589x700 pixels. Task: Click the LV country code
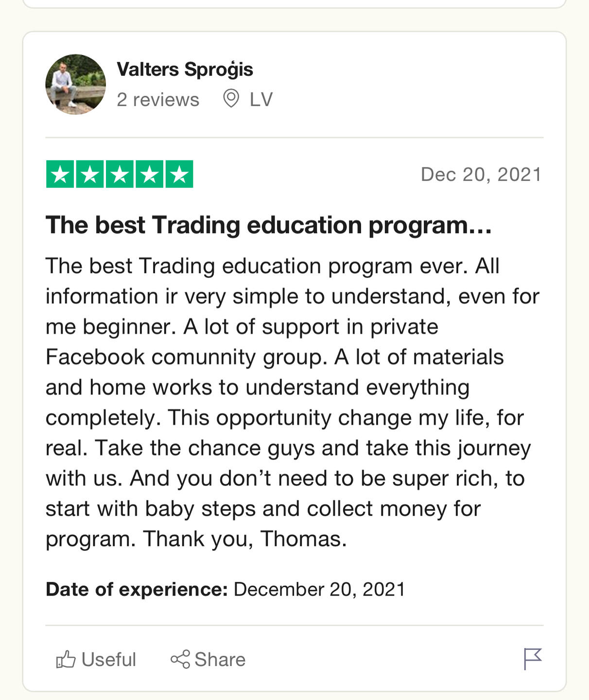click(261, 100)
